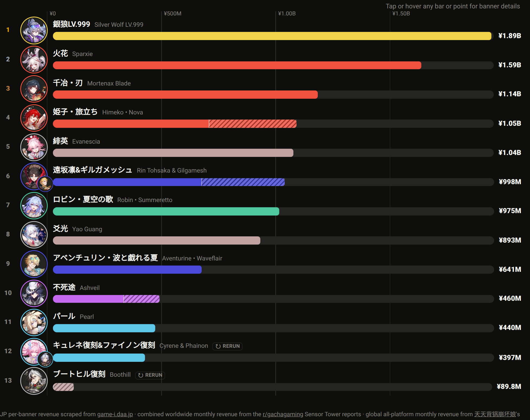
Task: Open the game-i.daa.jp source link
Action: pyautogui.click(x=115, y=414)
